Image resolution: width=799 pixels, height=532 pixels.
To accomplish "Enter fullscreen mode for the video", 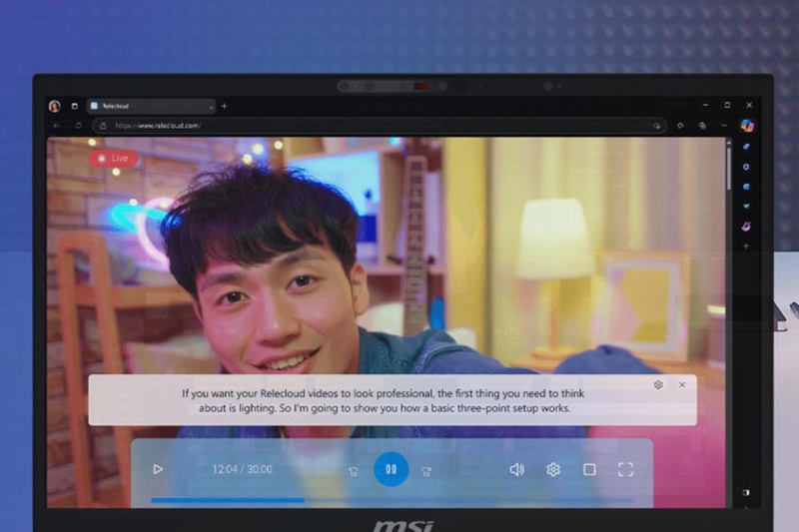I will pos(626,469).
